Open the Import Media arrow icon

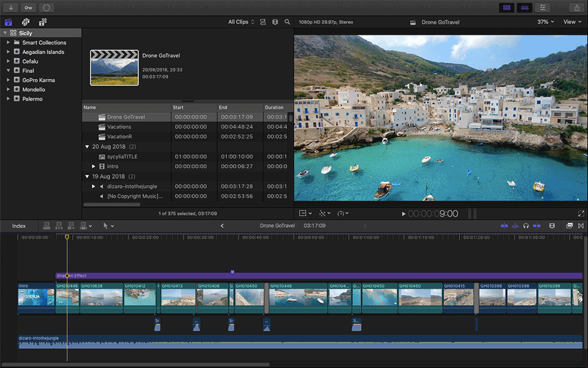[x=11, y=7]
